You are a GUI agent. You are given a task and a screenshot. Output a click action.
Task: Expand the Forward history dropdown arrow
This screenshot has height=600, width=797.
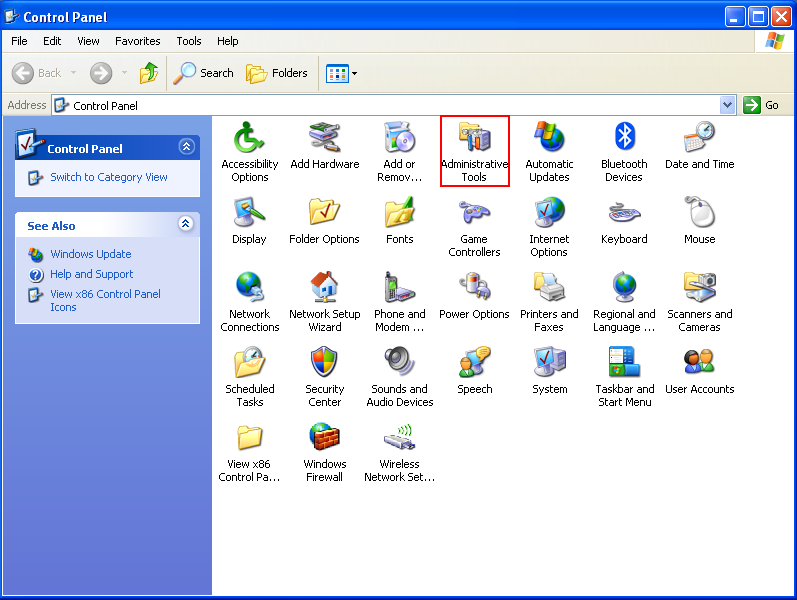124,73
